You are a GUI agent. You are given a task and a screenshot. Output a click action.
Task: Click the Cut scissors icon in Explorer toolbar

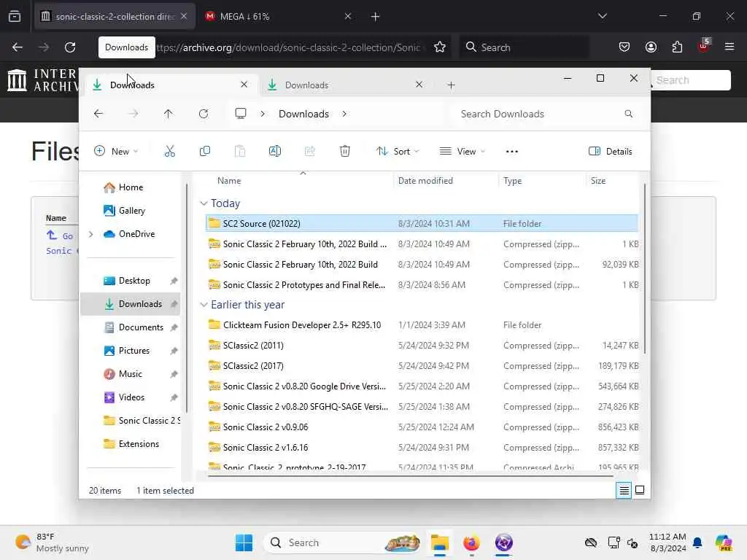click(169, 152)
